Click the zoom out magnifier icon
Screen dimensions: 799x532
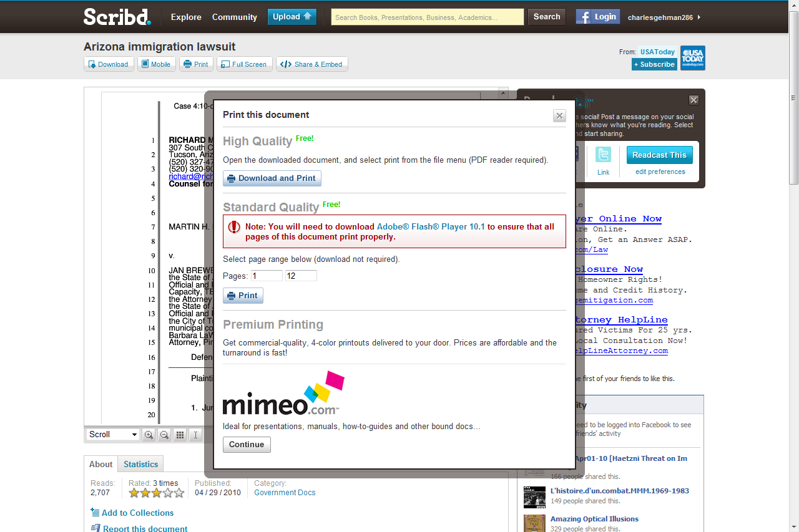(164, 435)
